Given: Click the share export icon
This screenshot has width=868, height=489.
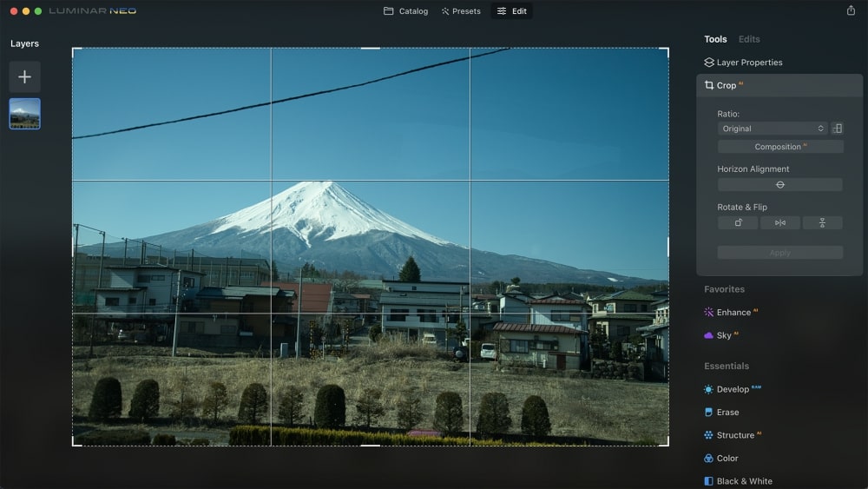Looking at the screenshot, I should coord(850,10).
